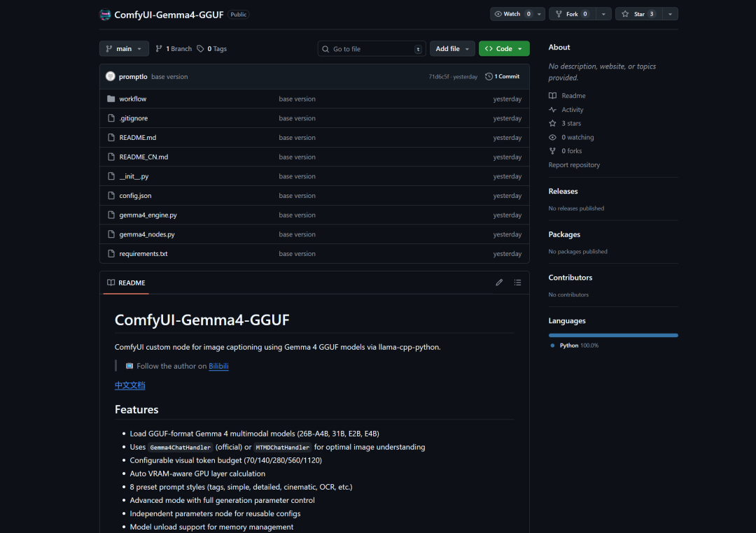The height and width of the screenshot is (533, 756).
Task: Click the clock history icon near 1 Commit
Action: 489,76
